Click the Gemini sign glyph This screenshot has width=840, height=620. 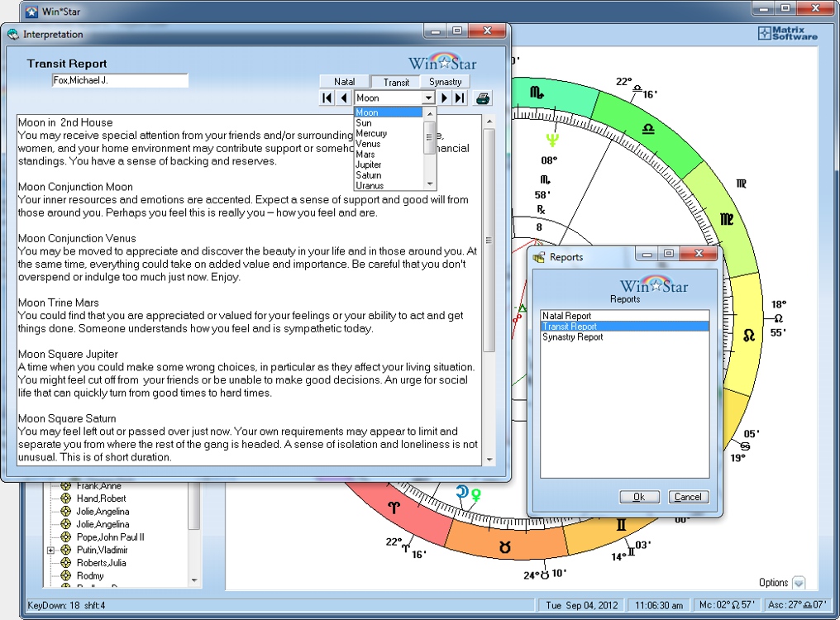tap(621, 525)
